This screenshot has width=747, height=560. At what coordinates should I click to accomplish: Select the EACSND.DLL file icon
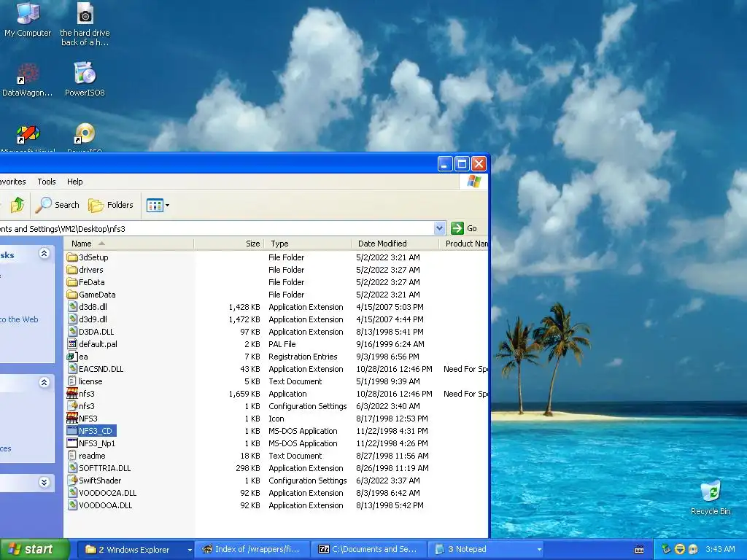click(x=72, y=369)
